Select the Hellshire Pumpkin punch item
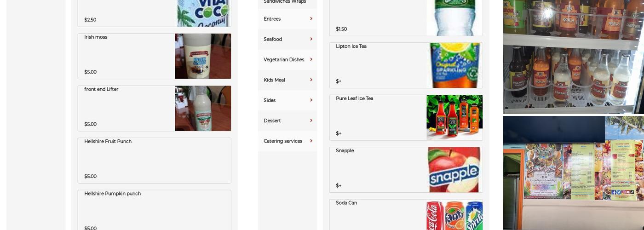The width and height of the screenshot is (644, 230). tap(155, 210)
